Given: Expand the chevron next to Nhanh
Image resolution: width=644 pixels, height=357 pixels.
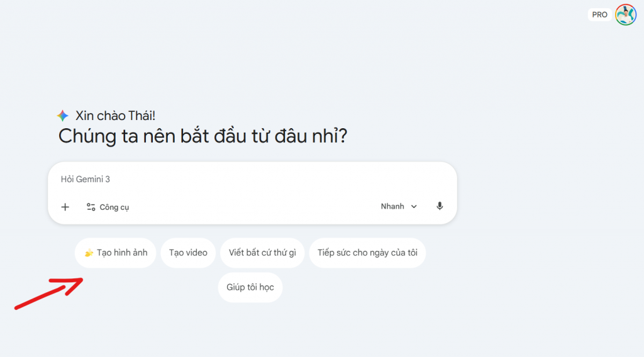Looking at the screenshot, I should (x=414, y=207).
